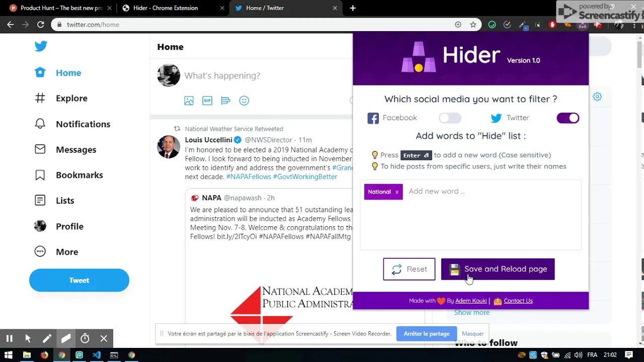Image resolution: width=644 pixels, height=362 pixels.
Task: Open File Explorer from taskbar
Action: point(27,355)
